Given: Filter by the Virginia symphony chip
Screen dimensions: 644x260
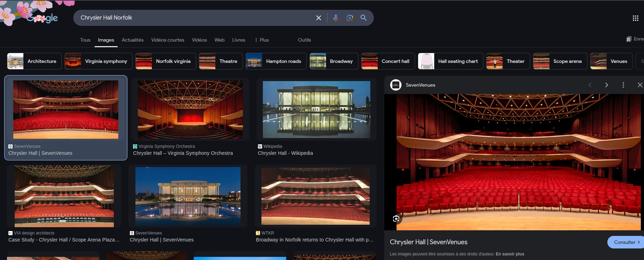Looking at the screenshot, I should [x=98, y=61].
